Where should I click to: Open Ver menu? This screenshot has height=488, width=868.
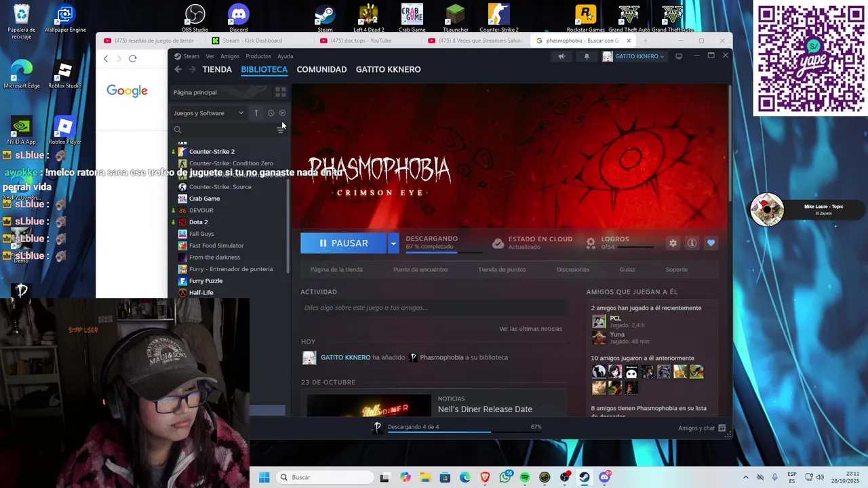pos(210,56)
